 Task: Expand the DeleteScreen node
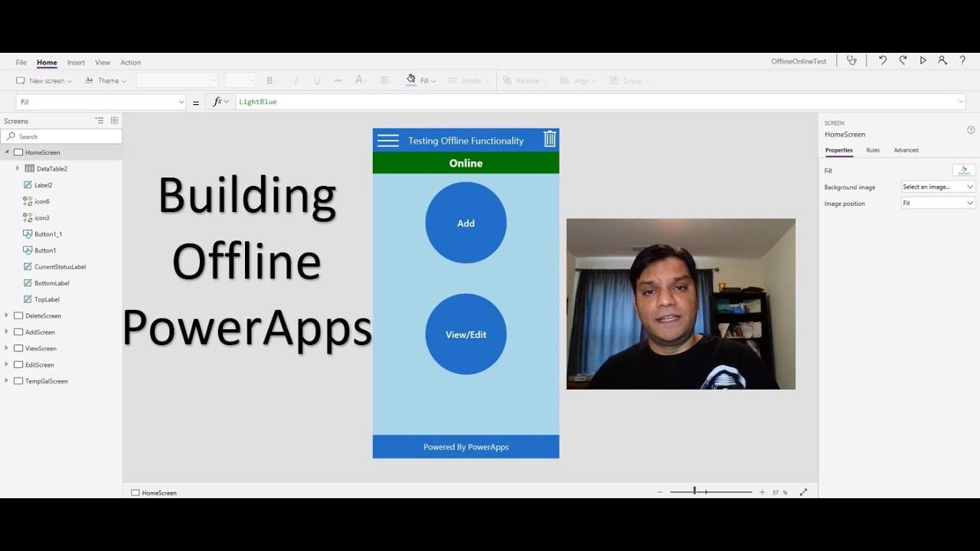click(7, 315)
